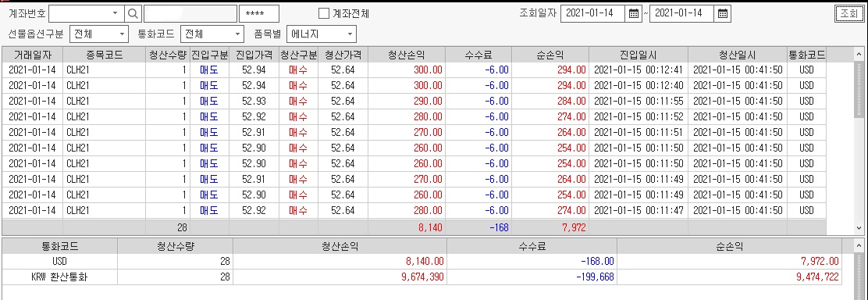Click the 조회 search button

(x=848, y=14)
